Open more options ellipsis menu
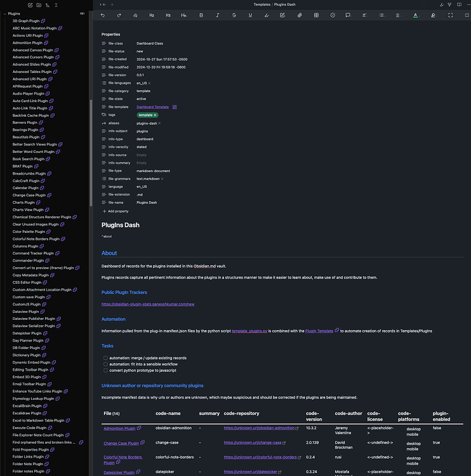Viewport: 471px width, 476px height. (468, 4)
